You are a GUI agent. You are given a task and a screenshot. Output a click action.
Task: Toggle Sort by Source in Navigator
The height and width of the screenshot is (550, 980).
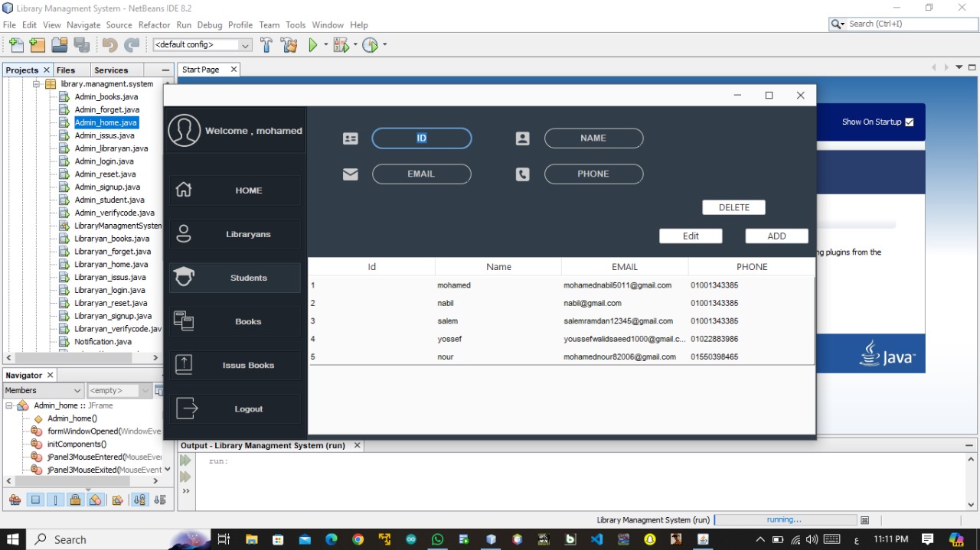pos(159,500)
